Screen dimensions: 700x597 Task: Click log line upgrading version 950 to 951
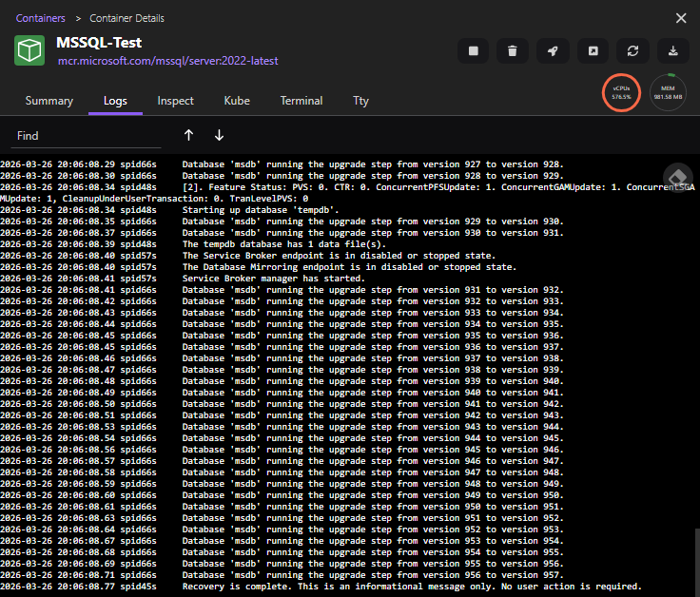tap(282, 507)
